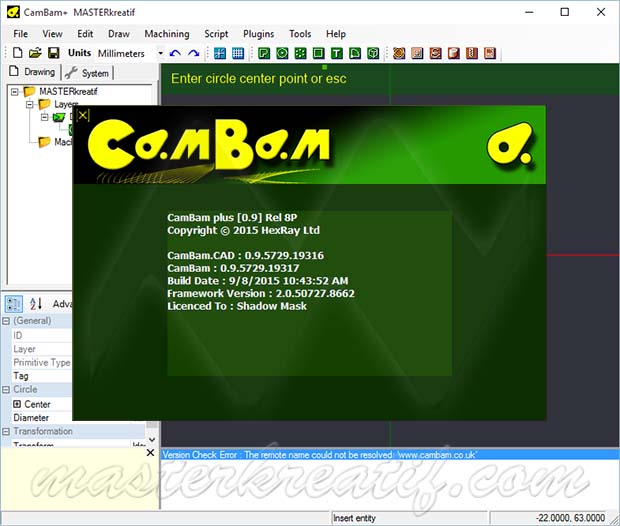Image resolution: width=620 pixels, height=526 pixels.
Task: Open the Script menu
Action: coord(216,34)
